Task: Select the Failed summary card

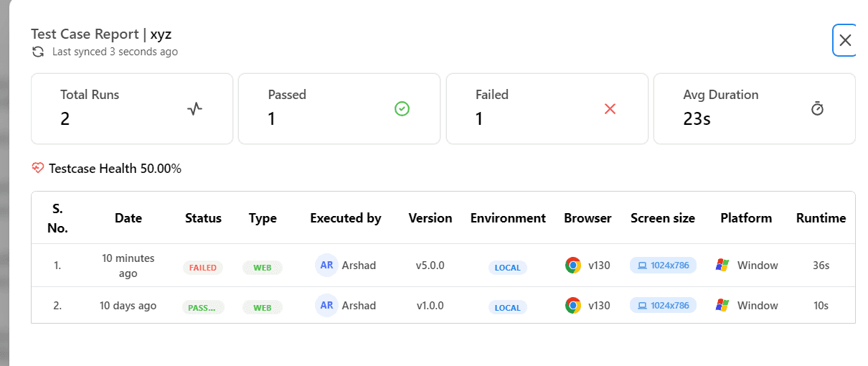Action: [547, 108]
